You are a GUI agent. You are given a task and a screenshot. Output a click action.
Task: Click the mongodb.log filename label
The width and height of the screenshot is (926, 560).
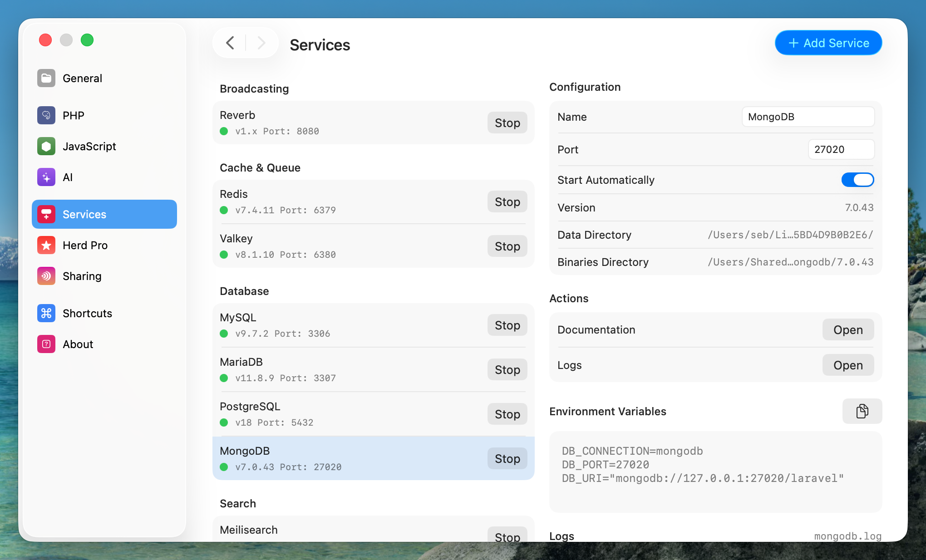pyautogui.click(x=847, y=536)
